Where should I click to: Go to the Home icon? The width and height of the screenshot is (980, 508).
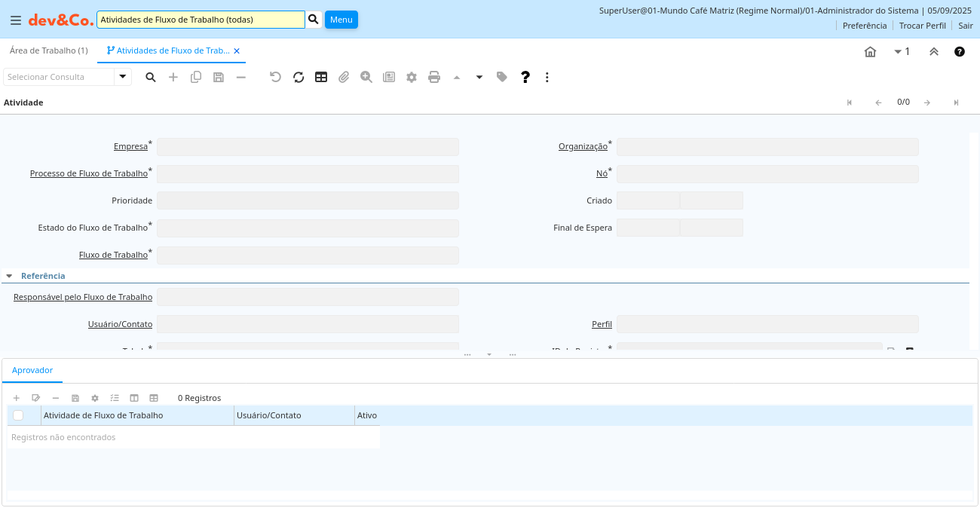tap(870, 51)
